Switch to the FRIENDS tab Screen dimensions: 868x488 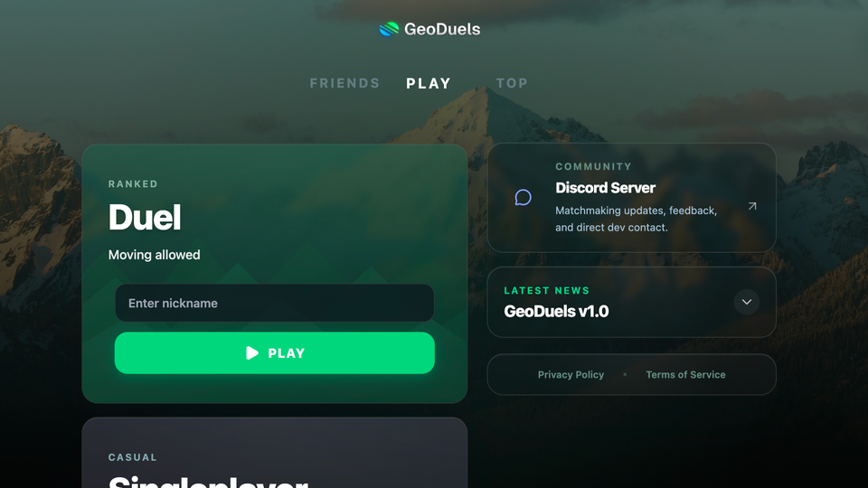[344, 83]
